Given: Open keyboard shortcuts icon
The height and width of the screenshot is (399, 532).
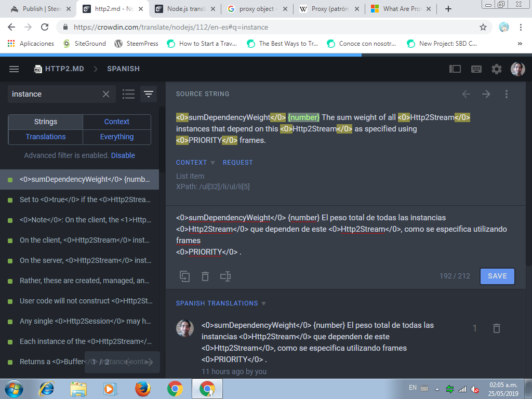Looking at the screenshot, I should 476,69.
